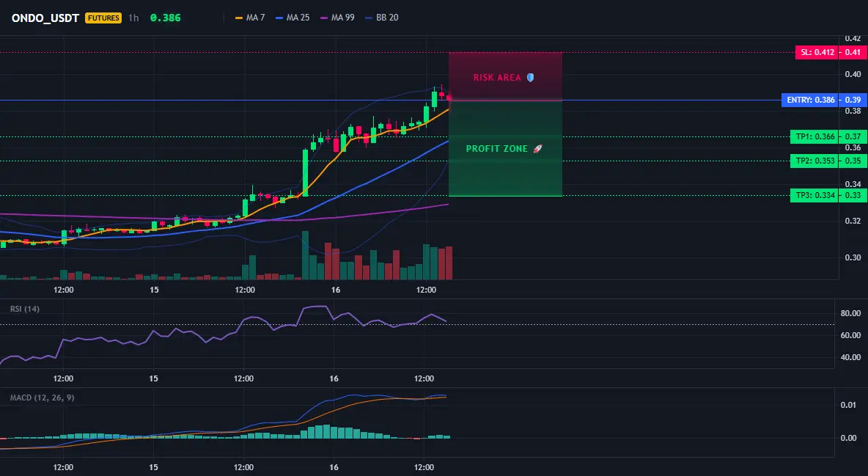Click the TP3: 0.334 target label
Screen dimensions: 868x476
(x=815, y=195)
